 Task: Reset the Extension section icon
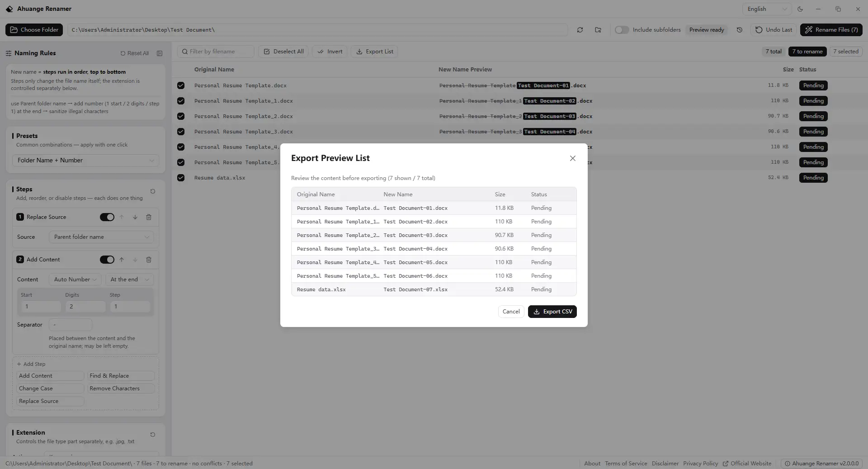(153, 435)
